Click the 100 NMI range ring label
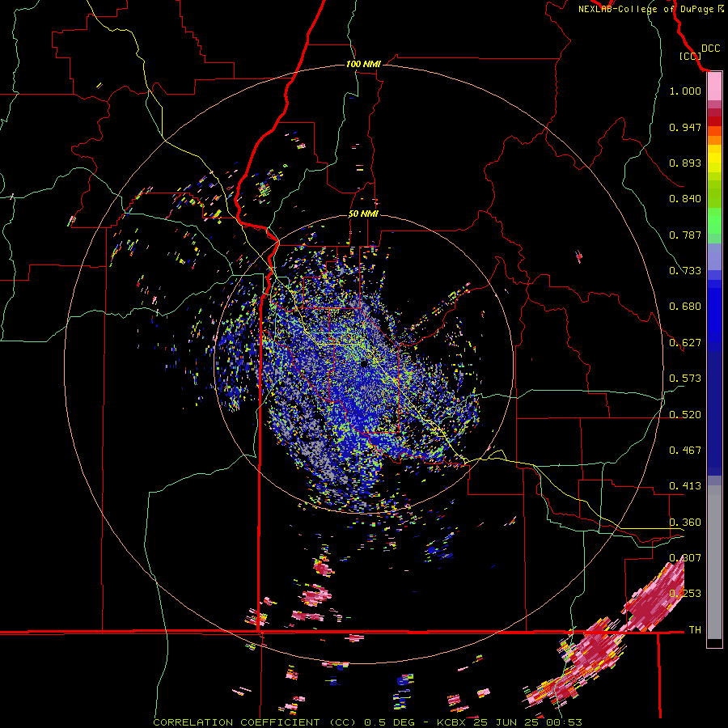Screen dimensions: 728x728 coord(363,64)
